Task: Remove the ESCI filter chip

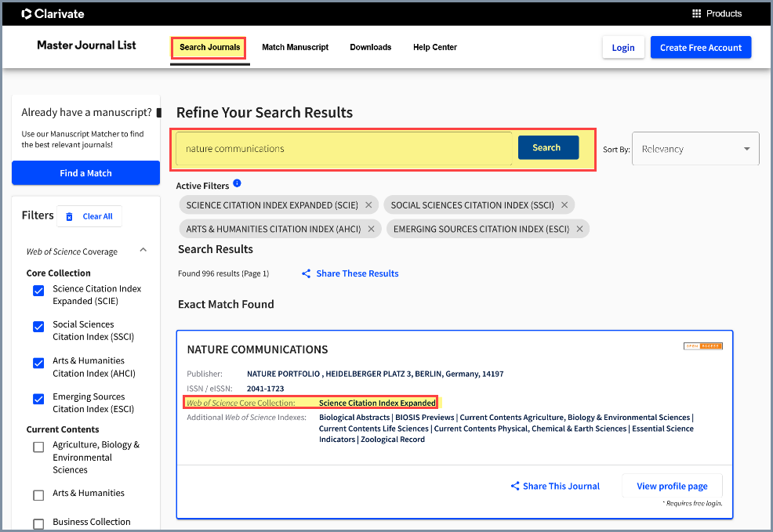Action: click(x=579, y=229)
